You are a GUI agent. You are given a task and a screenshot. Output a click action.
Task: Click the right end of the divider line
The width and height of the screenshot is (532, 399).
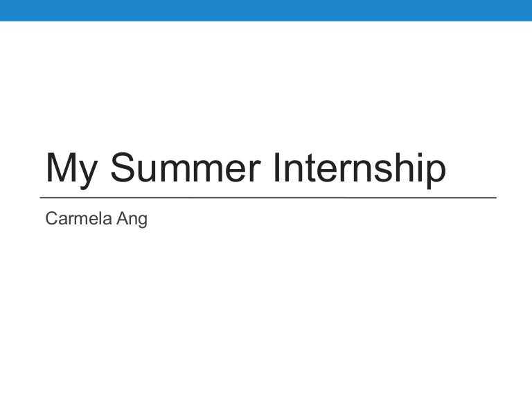point(494,198)
